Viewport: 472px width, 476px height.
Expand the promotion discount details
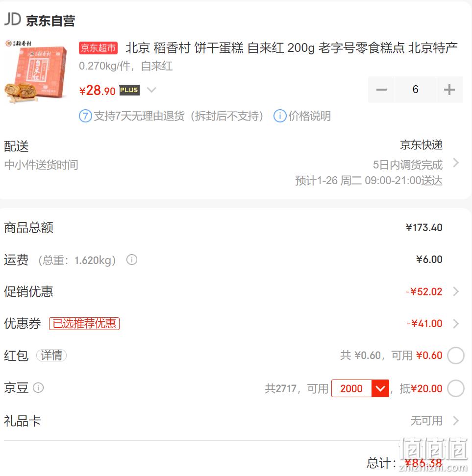tap(456, 291)
